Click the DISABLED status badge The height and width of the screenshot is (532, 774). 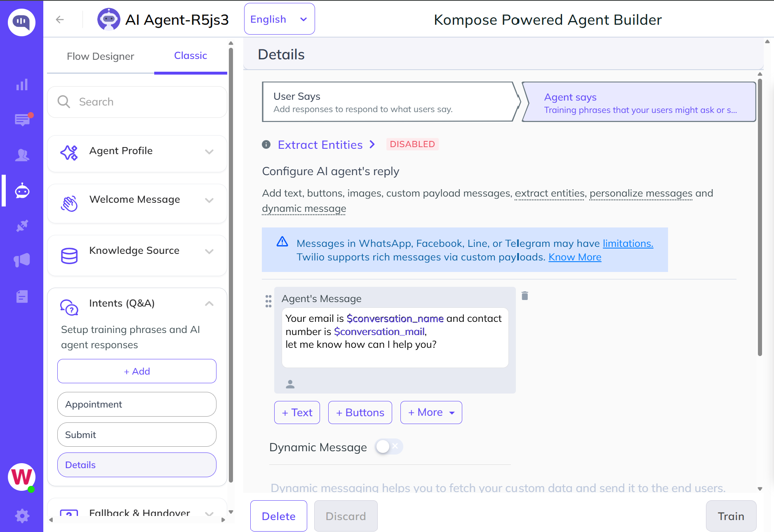(412, 144)
